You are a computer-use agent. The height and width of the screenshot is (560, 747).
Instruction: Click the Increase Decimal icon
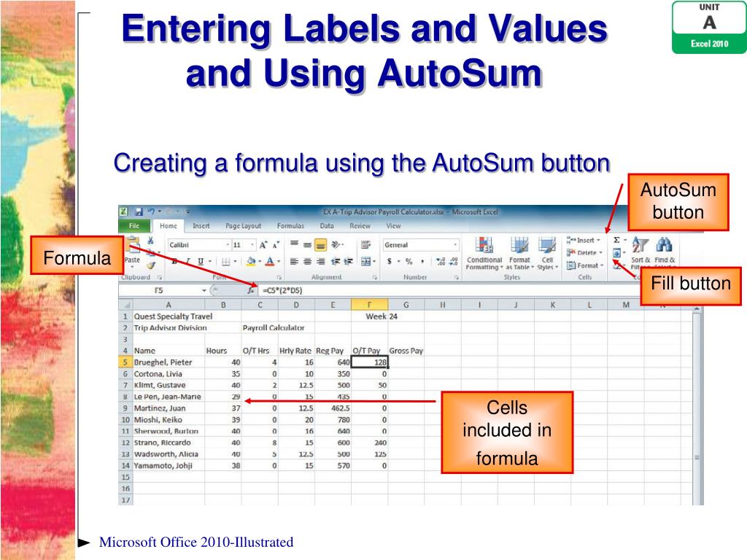click(x=441, y=262)
